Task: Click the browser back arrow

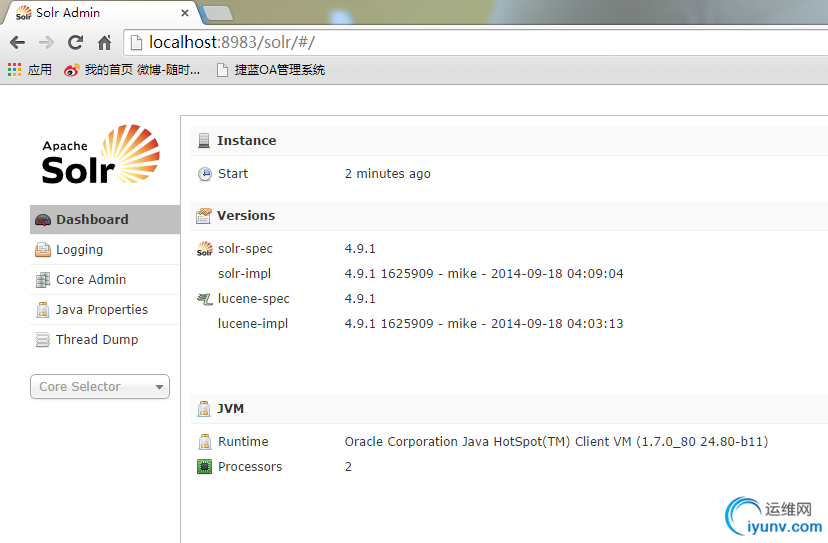Action: tap(17, 43)
